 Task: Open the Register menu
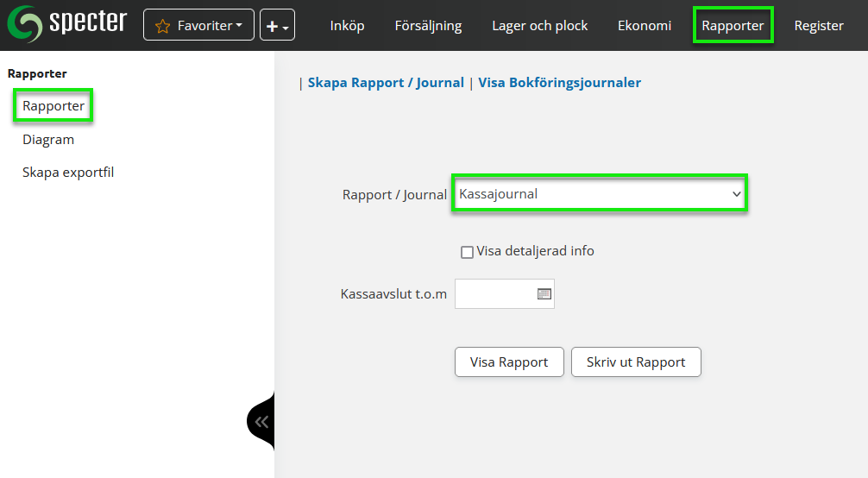pyautogui.click(x=818, y=26)
